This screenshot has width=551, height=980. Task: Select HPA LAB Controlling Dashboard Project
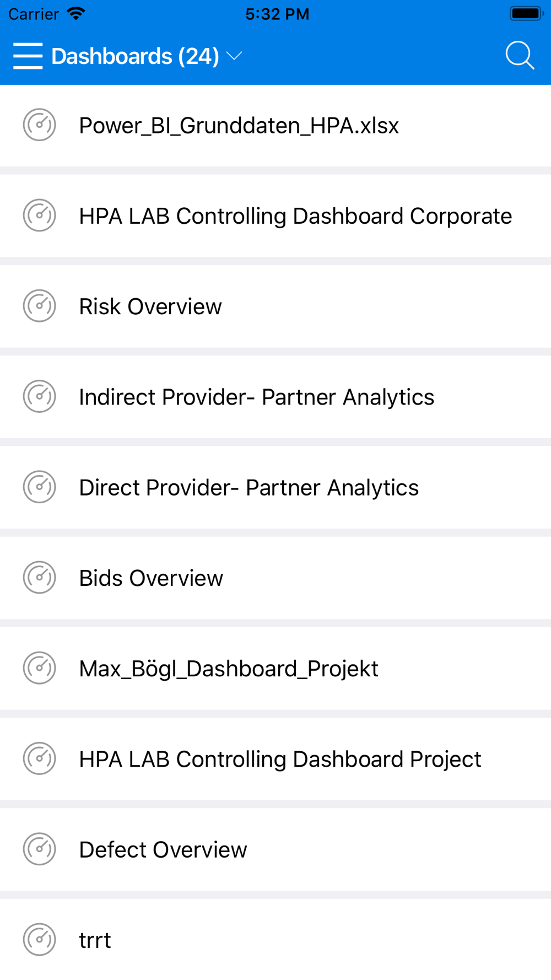click(280, 759)
